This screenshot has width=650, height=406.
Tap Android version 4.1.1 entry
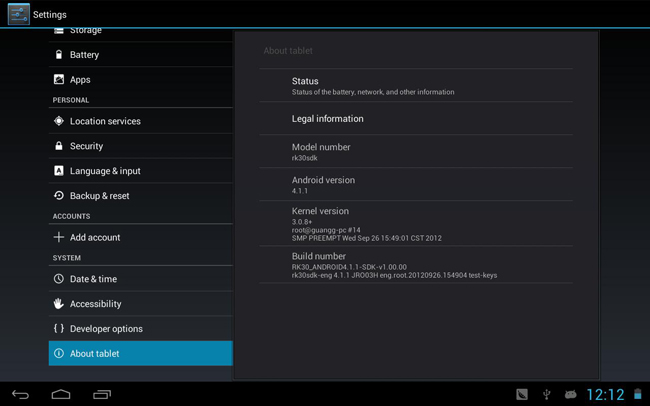(x=416, y=185)
